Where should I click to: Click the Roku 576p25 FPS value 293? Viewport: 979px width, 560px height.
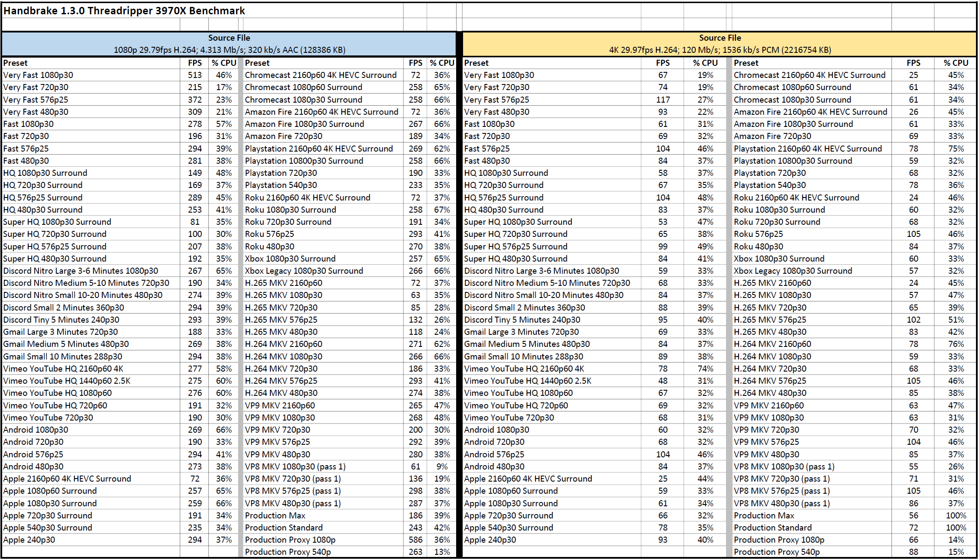pos(415,234)
